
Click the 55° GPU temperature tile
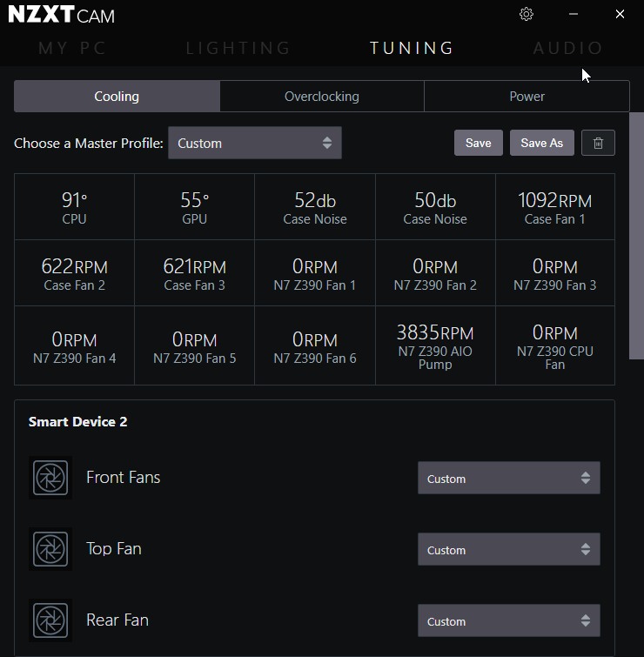point(194,207)
